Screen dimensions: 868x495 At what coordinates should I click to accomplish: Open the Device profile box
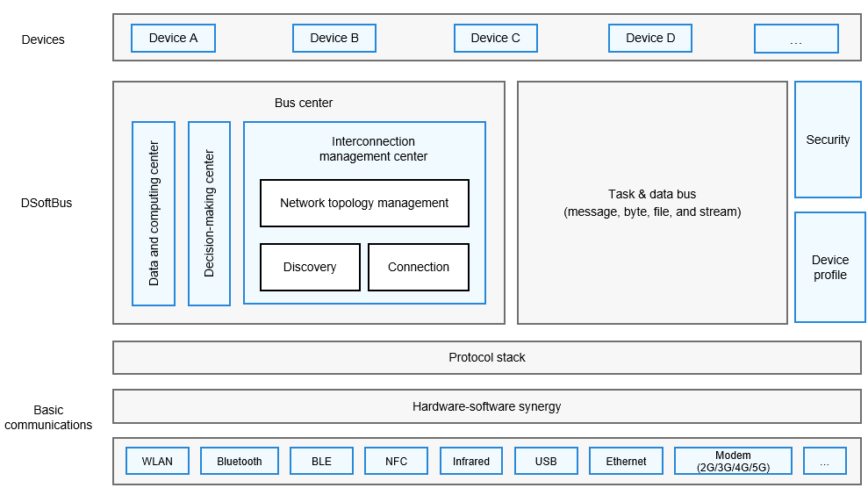(829, 267)
